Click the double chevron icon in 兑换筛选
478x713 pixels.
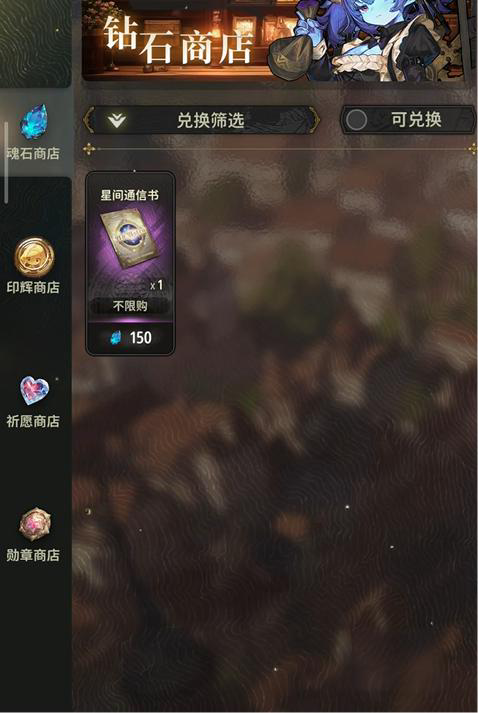(117, 121)
